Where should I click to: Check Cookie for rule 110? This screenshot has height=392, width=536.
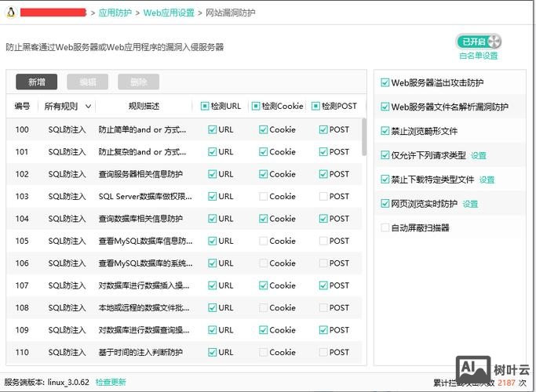tap(263, 352)
